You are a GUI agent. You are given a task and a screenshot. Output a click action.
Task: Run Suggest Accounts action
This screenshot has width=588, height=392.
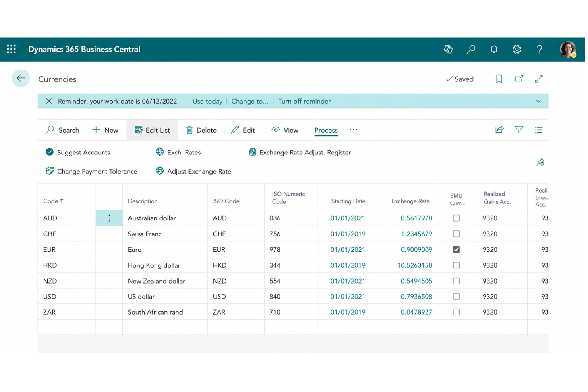coord(78,153)
